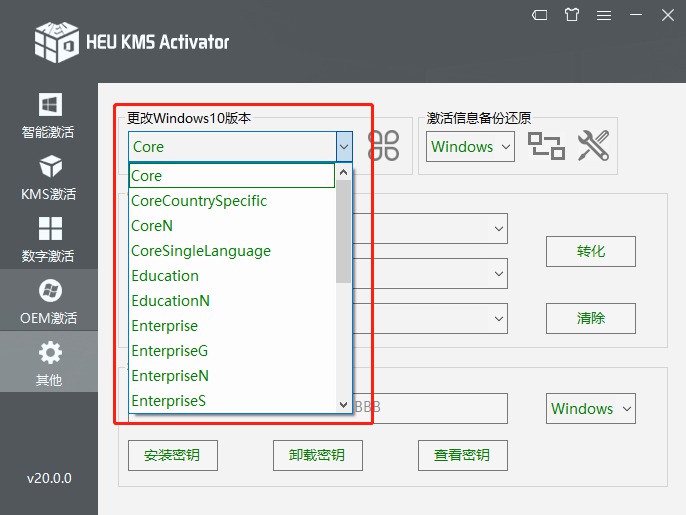
Task: Click the 清除 clear button
Action: click(x=591, y=319)
